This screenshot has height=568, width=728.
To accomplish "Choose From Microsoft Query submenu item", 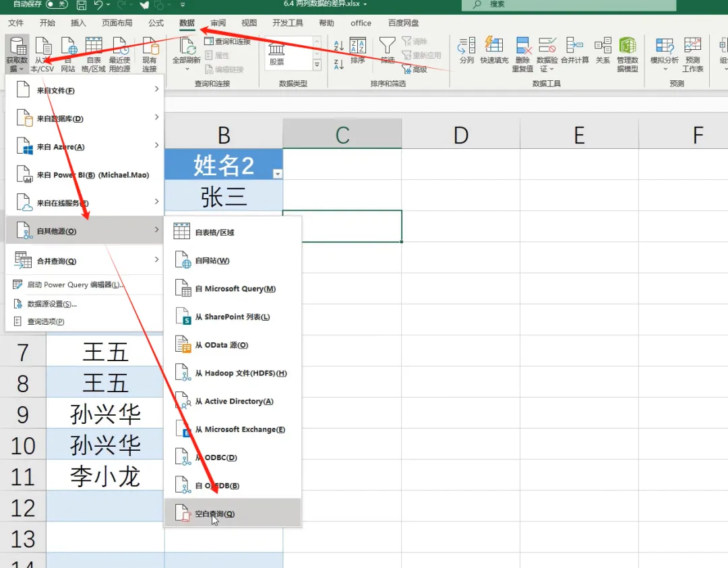I will [x=233, y=288].
